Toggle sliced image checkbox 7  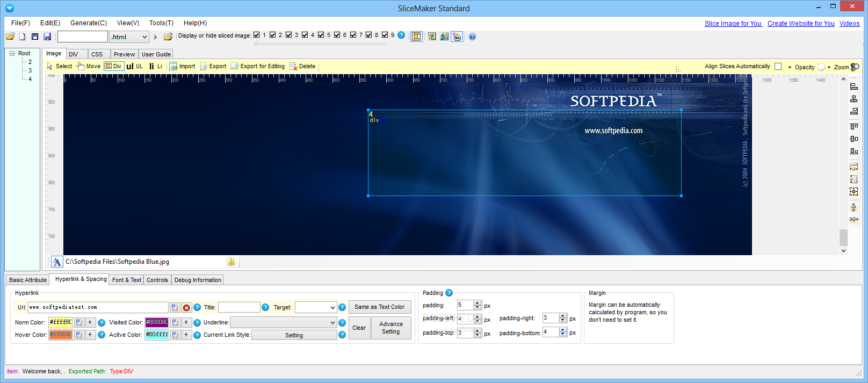[353, 35]
